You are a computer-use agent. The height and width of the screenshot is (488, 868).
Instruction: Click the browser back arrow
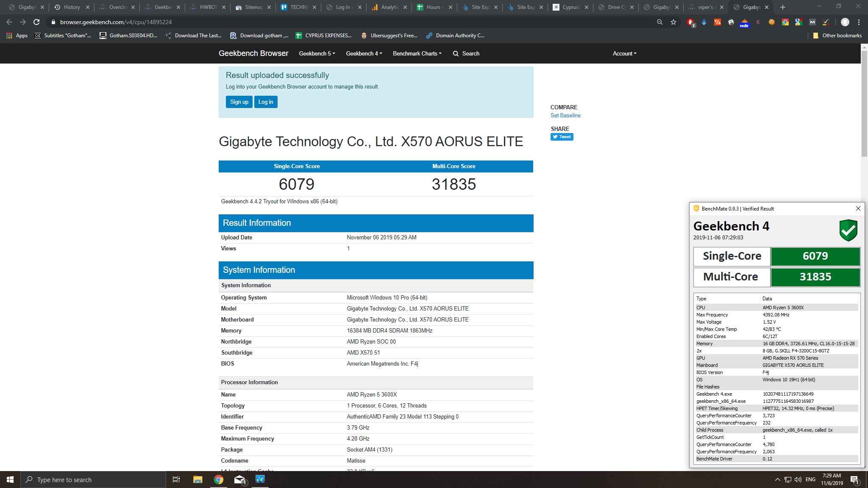9,22
